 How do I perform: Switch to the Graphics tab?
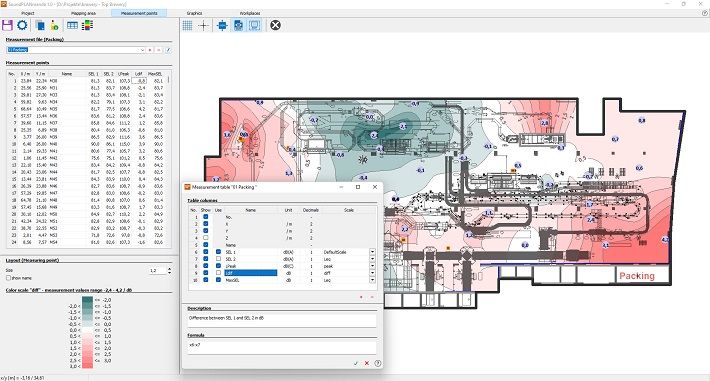point(194,13)
